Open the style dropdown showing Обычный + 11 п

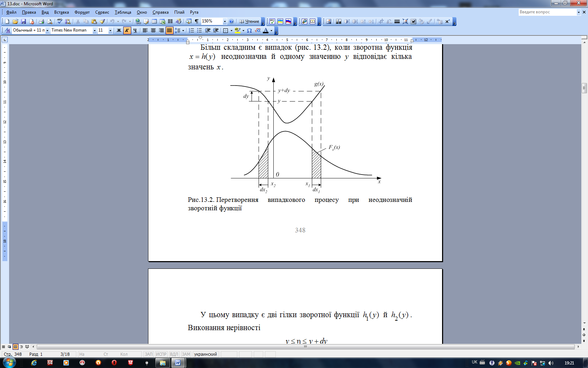(47, 30)
